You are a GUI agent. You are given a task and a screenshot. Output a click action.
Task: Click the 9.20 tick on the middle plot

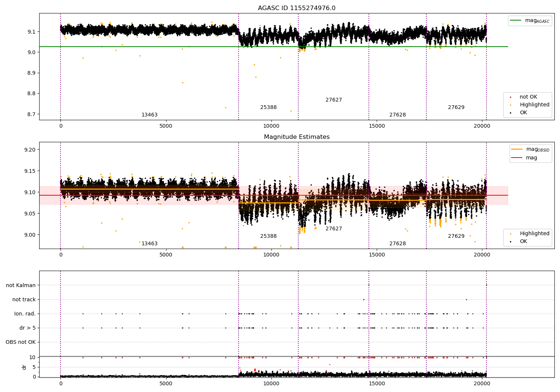30,150
